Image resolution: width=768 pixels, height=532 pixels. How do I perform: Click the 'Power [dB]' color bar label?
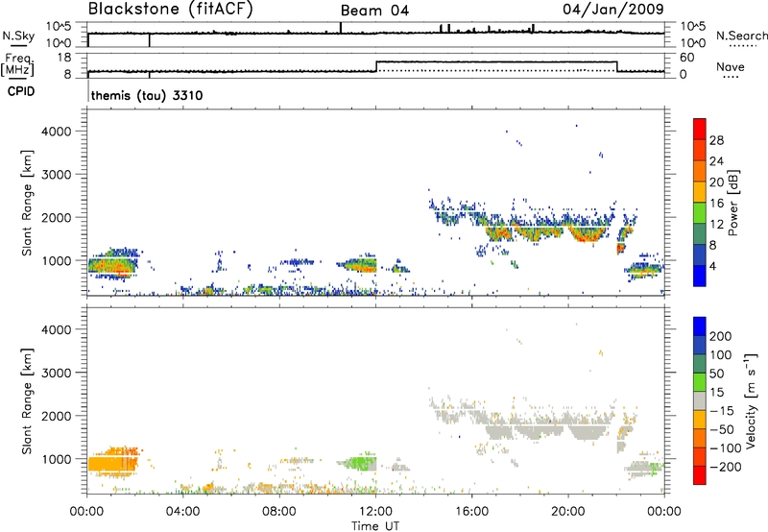click(x=732, y=203)
